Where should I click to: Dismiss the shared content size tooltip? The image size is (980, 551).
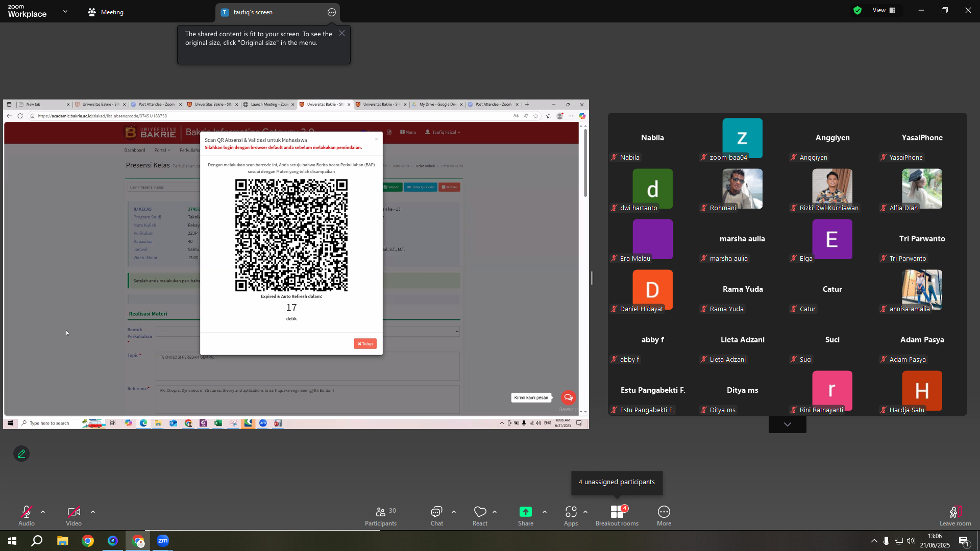pos(342,33)
